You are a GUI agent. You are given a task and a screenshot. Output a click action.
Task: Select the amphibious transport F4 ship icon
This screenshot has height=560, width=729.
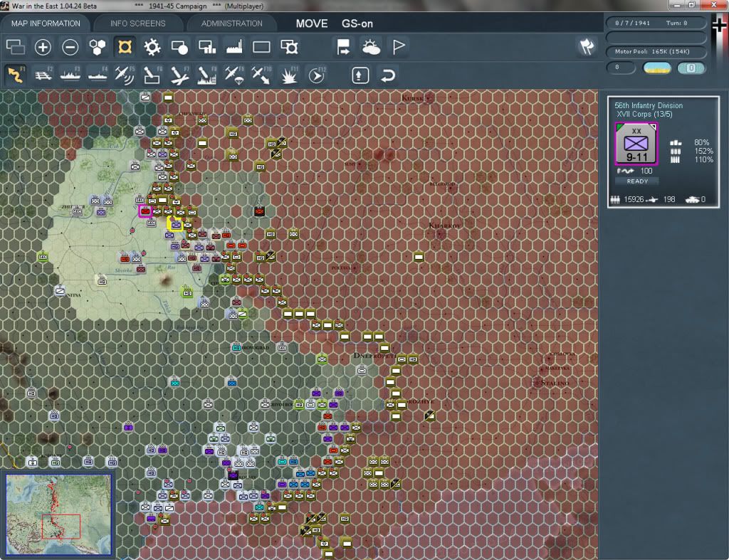(x=98, y=75)
